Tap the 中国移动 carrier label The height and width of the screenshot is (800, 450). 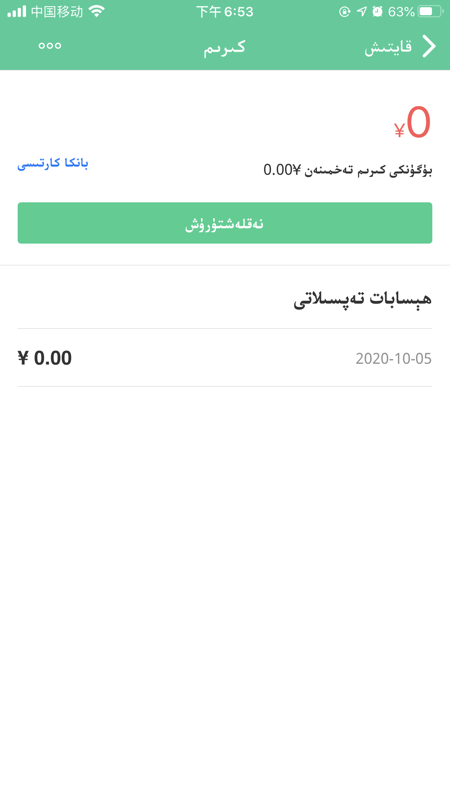pyautogui.click(x=57, y=11)
